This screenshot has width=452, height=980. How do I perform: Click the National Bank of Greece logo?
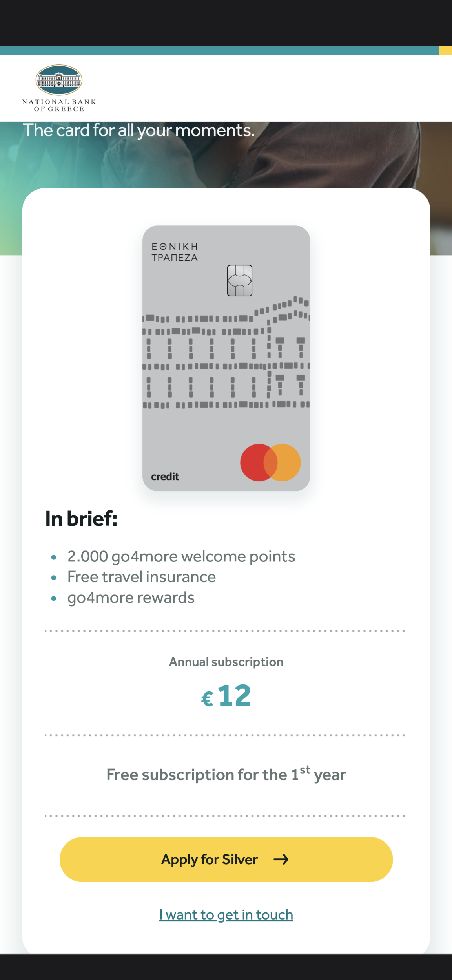pyautogui.click(x=59, y=88)
